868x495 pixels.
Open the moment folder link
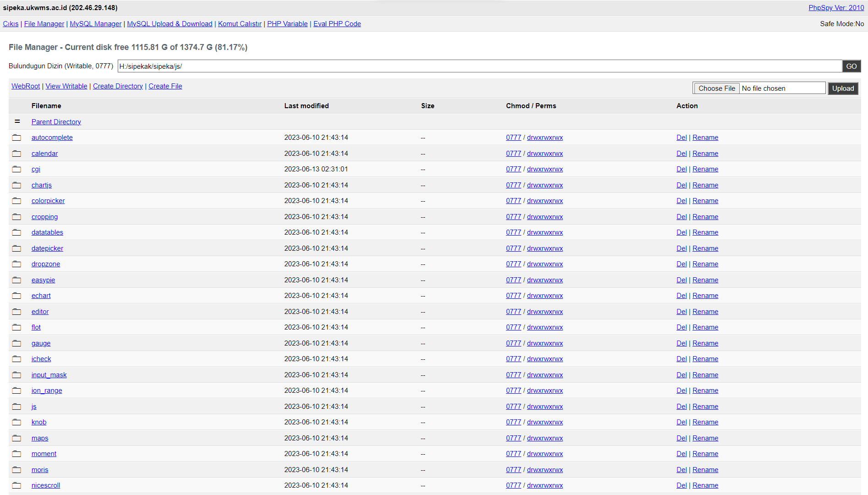[x=44, y=454]
